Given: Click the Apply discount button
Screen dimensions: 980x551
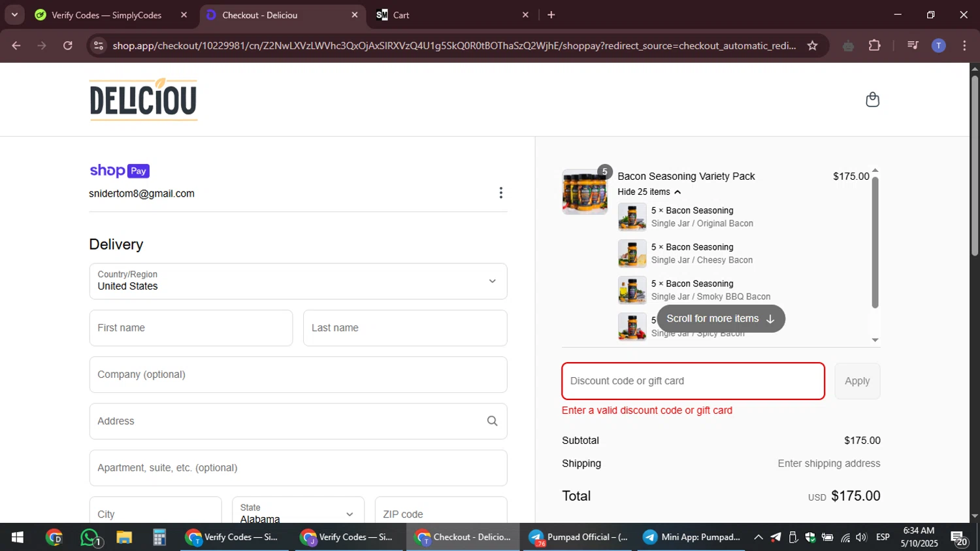Looking at the screenshot, I should point(857,381).
